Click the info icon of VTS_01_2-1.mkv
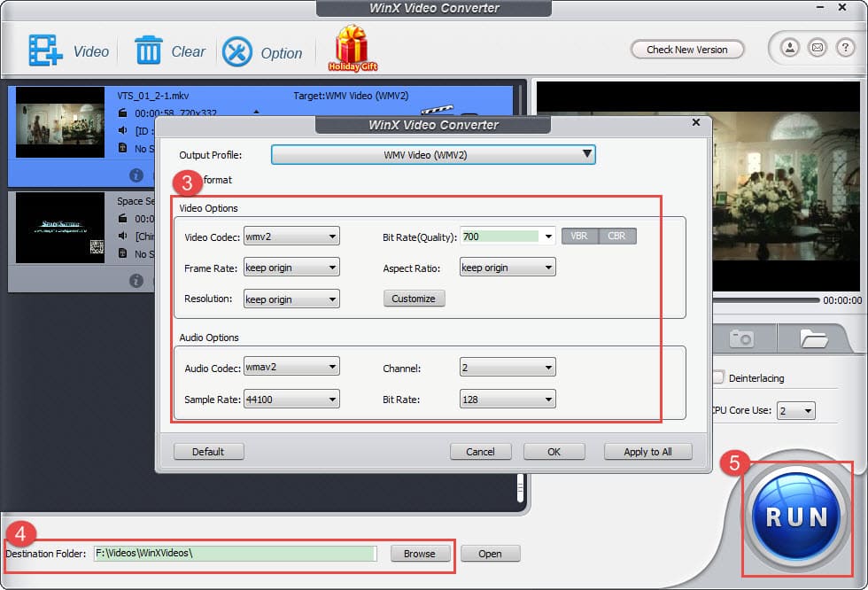Viewport: 868px width, 590px height. (x=136, y=175)
